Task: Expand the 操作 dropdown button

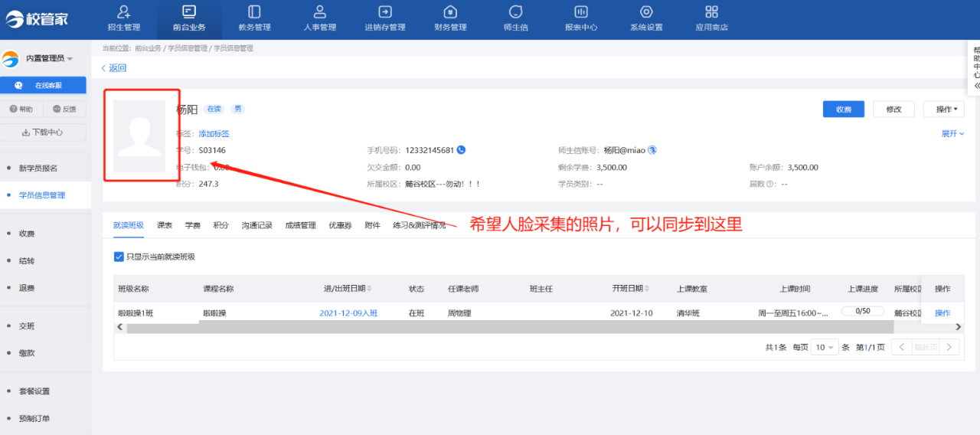Action: pyautogui.click(x=943, y=110)
